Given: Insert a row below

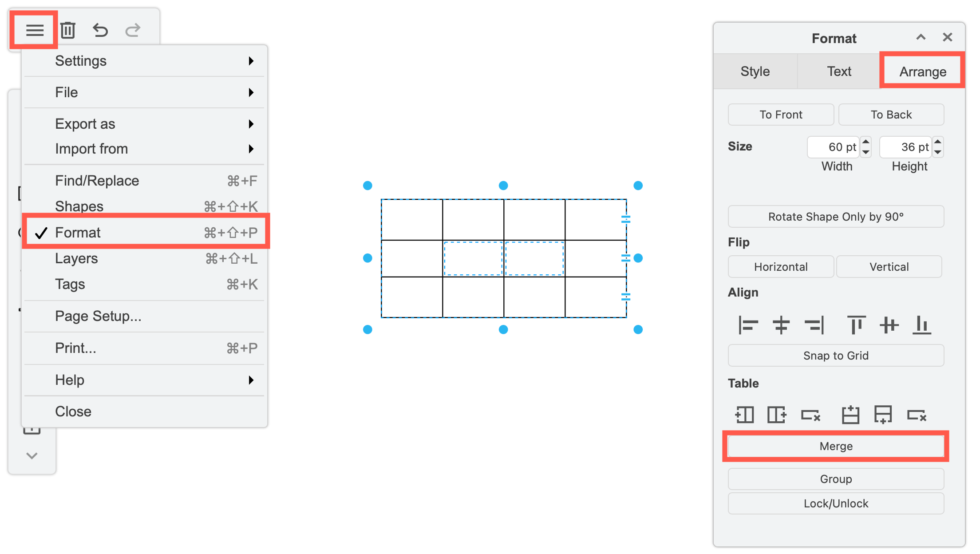Looking at the screenshot, I should (x=883, y=415).
